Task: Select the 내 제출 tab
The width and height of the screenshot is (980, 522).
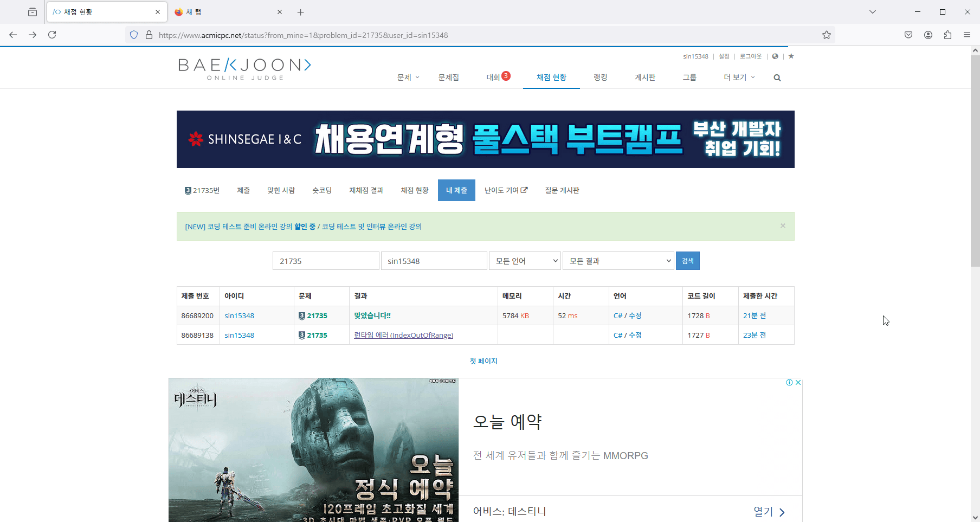Action: pyautogui.click(x=456, y=190)
